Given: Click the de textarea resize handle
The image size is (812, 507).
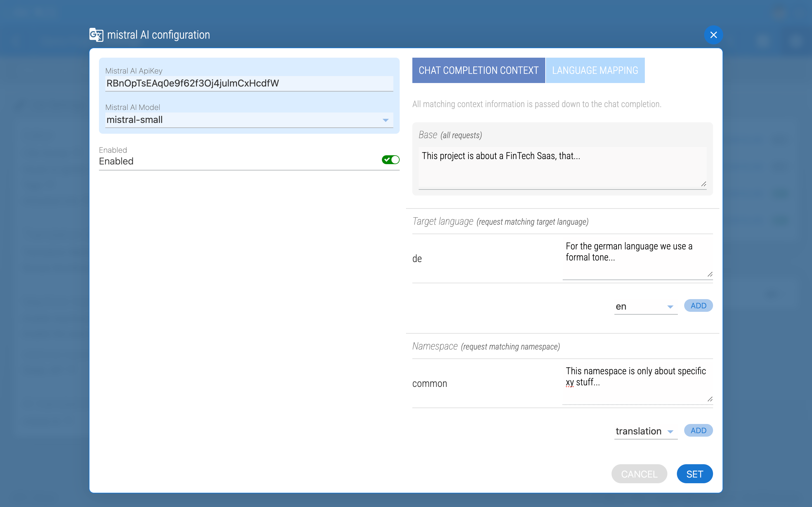Looking at the screenshot, I should tap(710, 275).
